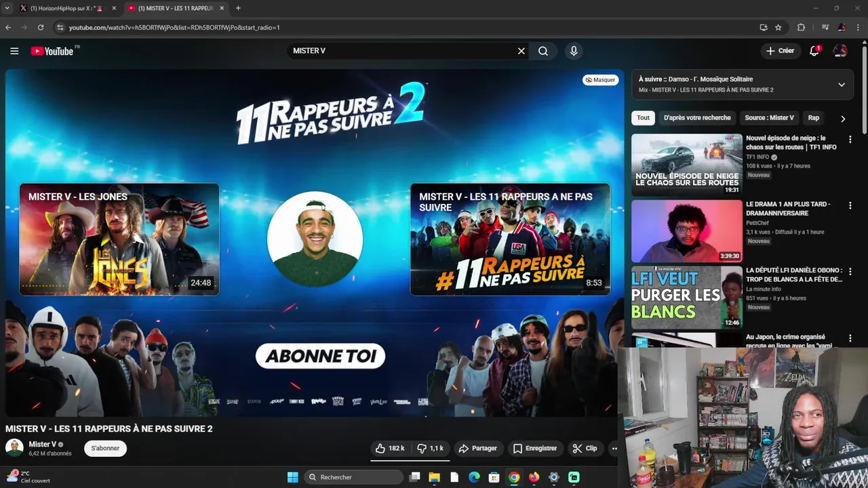Open the Windows Start button
Screen dimensions: 868x488
click(x=293, y=477)
